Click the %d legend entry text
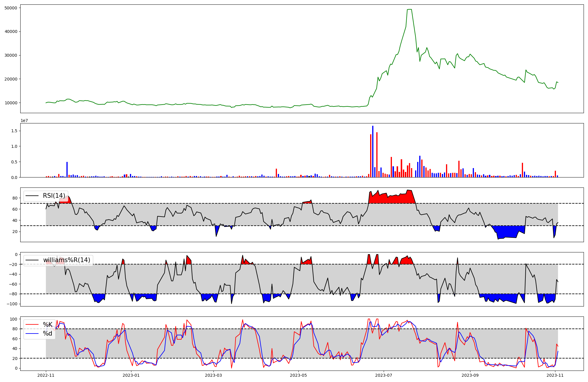 coord(48,334)
